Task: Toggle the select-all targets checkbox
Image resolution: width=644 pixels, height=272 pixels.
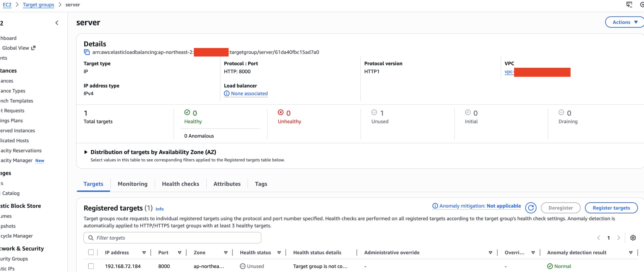Action: click(x=91, y=252)
